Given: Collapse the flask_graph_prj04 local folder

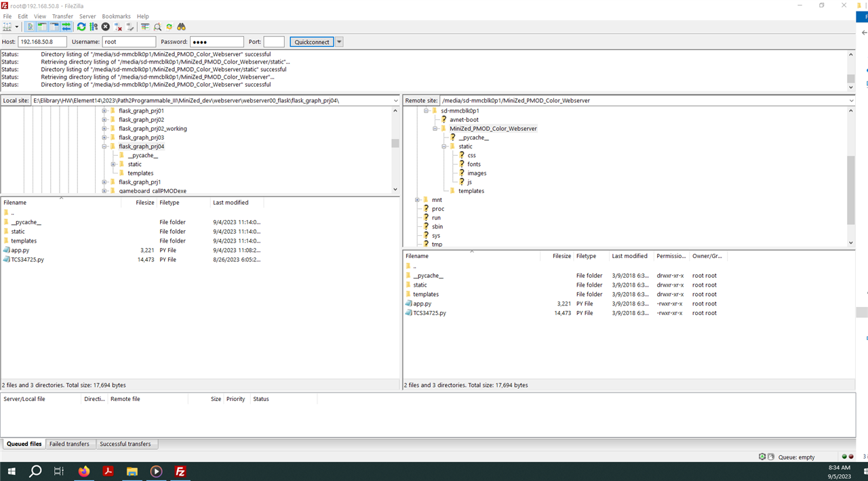Looking at the screenshot, I should pos(104,146).
